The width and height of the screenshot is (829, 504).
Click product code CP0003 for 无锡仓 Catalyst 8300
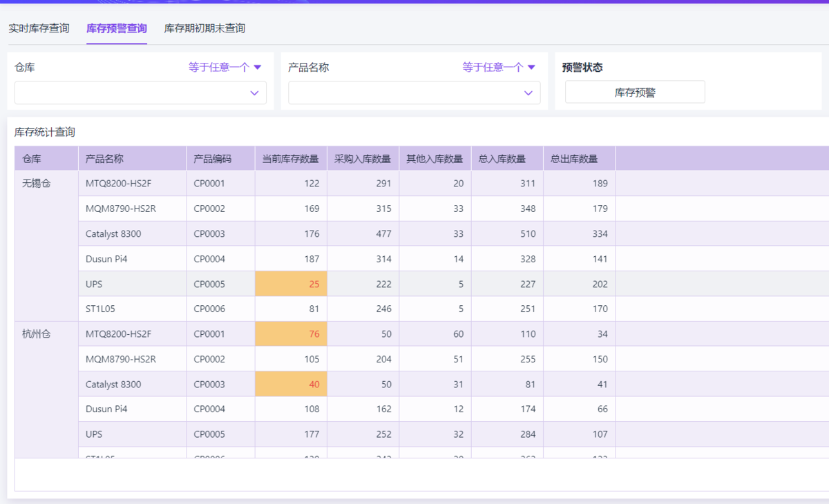point(209,234)
